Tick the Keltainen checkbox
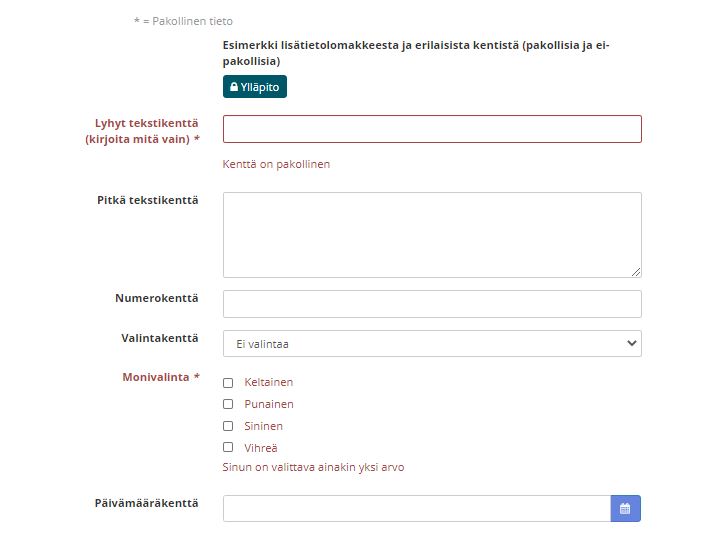Image resolution: width=718 pixels, height=560 pixels. tap(228, 383)
